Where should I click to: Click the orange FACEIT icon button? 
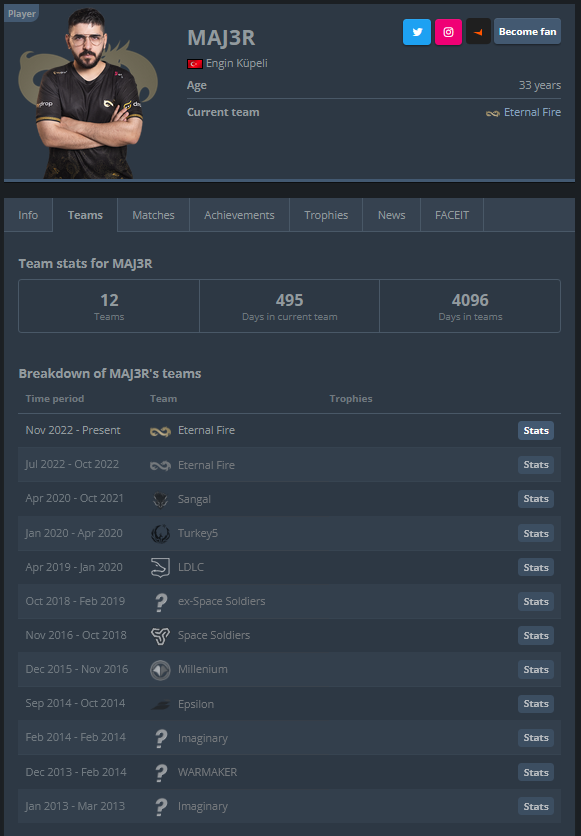tap(478, 32)
